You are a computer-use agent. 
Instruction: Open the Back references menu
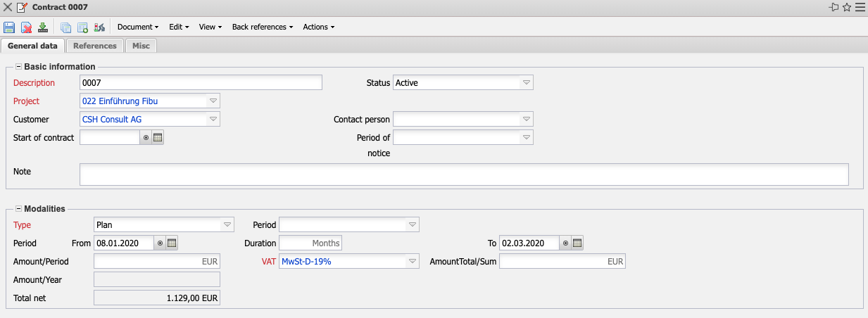click(263, 27)
